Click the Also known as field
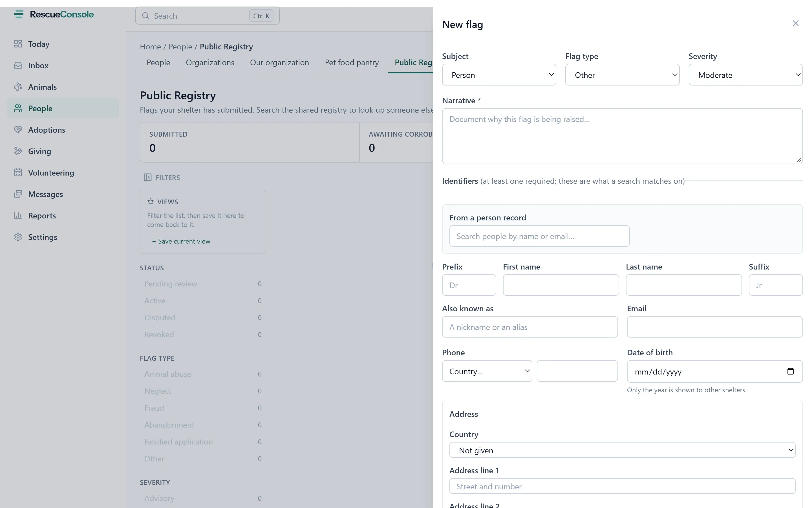 tap(530, 327)
